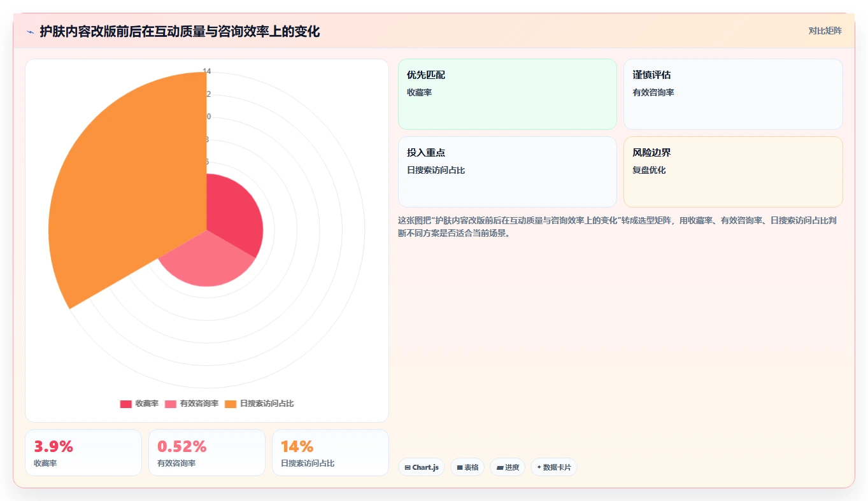Viewport: 868px width, 501px height.
Task: Click the 收藏率 legend label text
Action: (x=147, y=404)
